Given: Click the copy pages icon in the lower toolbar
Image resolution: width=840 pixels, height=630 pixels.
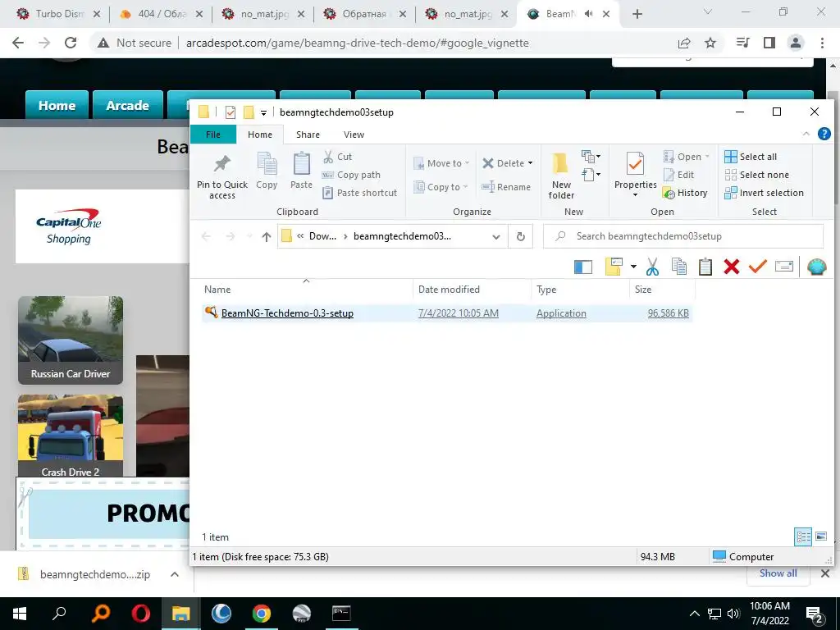Looking at the screenshot, I should [x=678, y=267].
